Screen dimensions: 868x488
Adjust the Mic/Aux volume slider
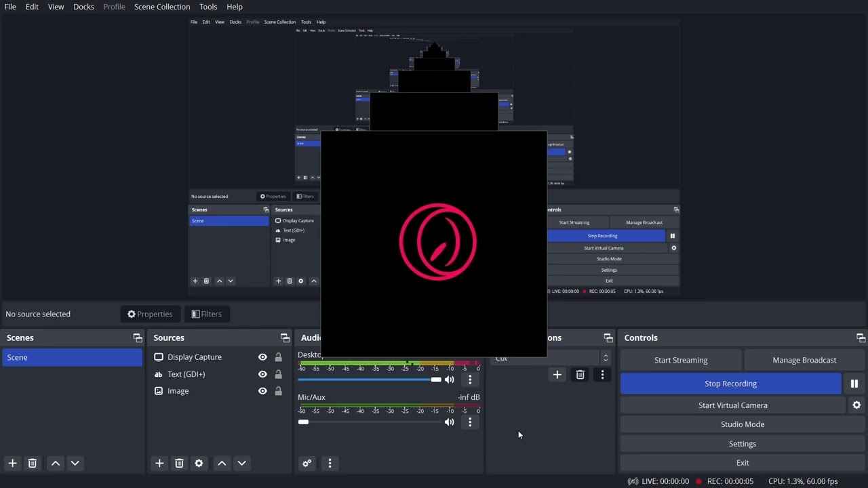pos(370,422)
